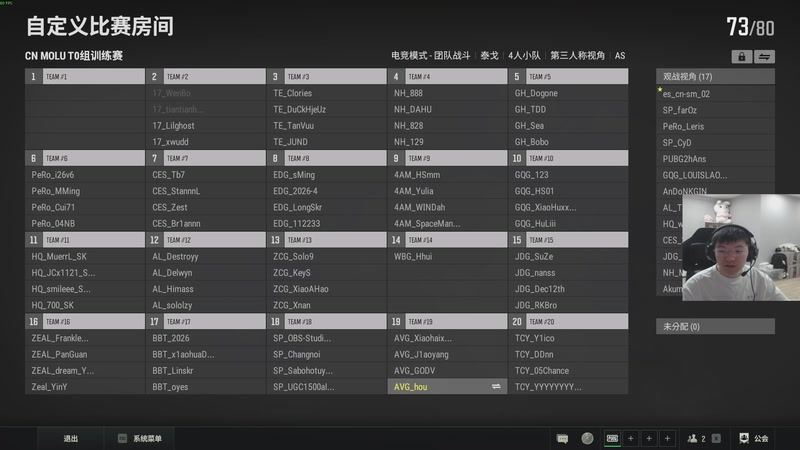Select the TEAM #19 header

pyautogui.click(x=447, y=321)
